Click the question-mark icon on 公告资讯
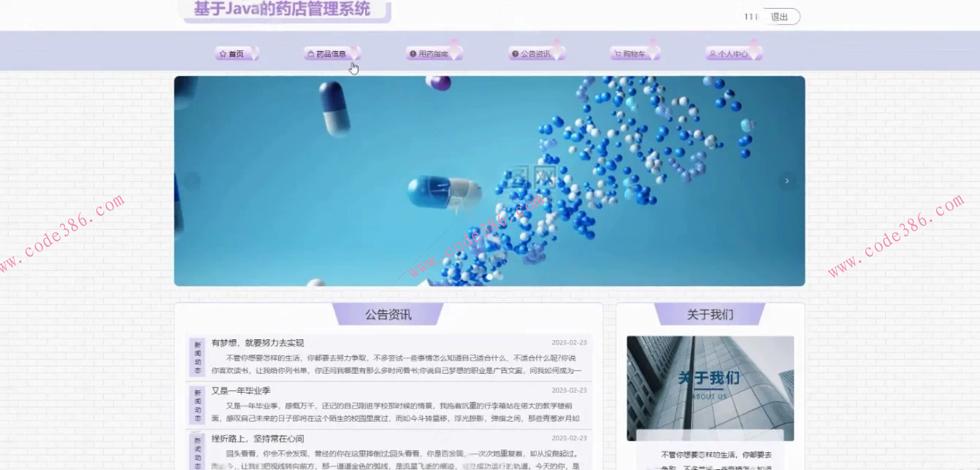 (x=514, y=53)
